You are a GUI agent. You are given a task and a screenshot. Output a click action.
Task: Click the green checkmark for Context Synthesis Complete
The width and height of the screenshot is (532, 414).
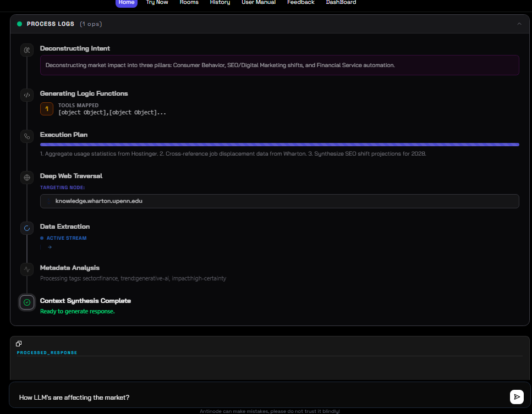pos(27,302)
